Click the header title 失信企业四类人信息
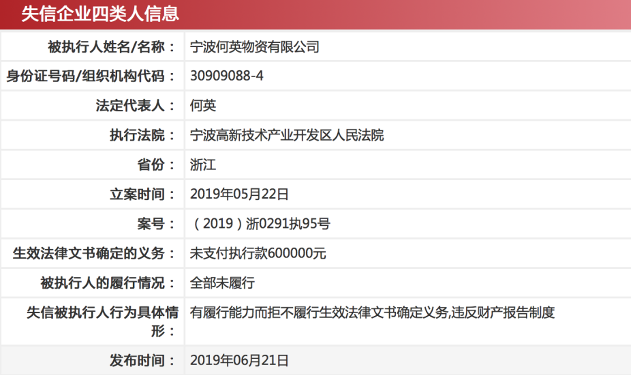This screenshot has width=631, height=375. coord(100,14)
